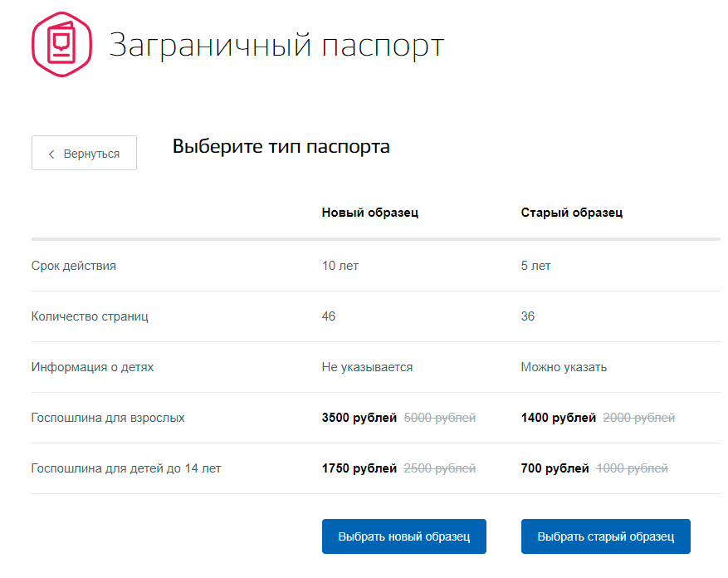Click the Госпошлина для взрослых row label
This screenshot has height=578, width=728.
tap(108, 418)
